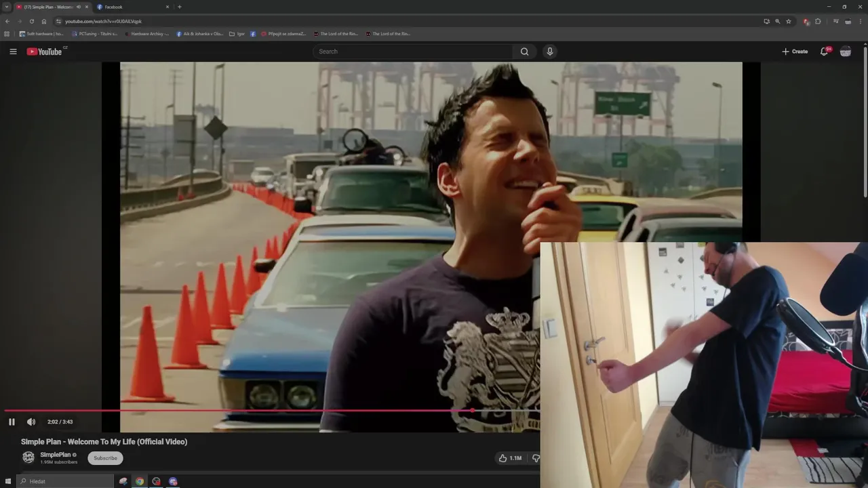Like the video with thumbs up 1.1M
Viewport: 868px width, 488px height.
click(510, 458)
